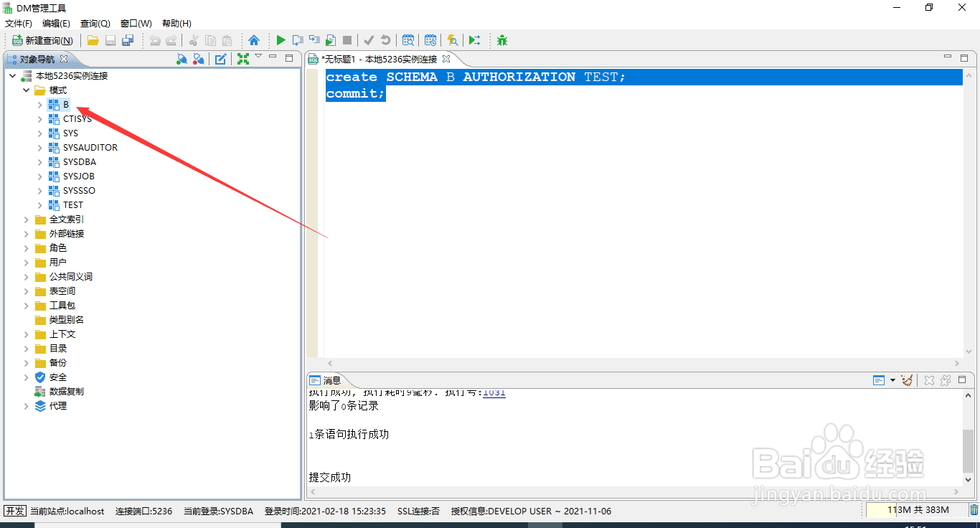Expand the 安全 node

coord(27,377)
